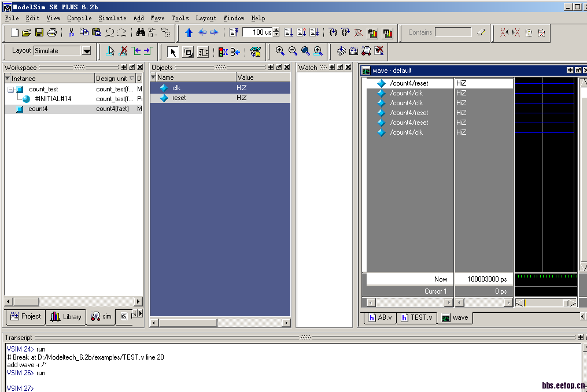Click the Run simulation icon
The width and height of the screenshot is (587, 392).
pyautogui.click(x=288, y=32)
